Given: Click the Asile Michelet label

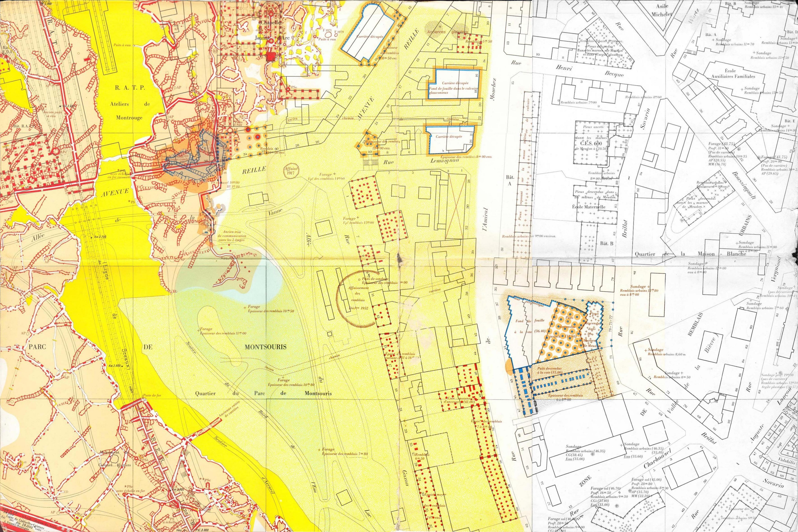Looking at the screenshot, I should point(662,10).
